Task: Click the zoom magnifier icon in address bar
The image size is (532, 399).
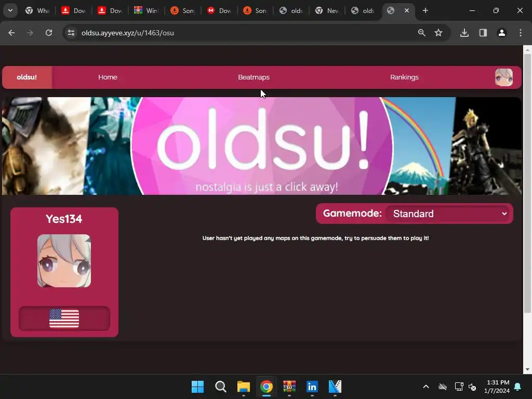Action: pyautogui.click(x=422, y=33)
